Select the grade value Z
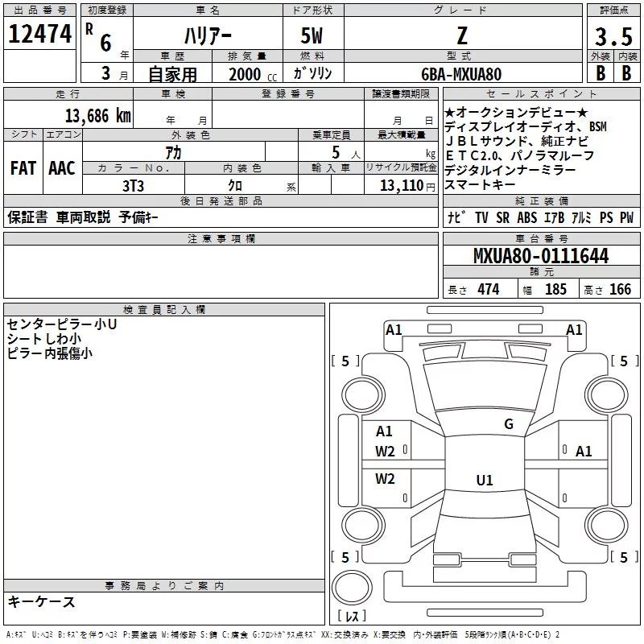 (462, 35)
